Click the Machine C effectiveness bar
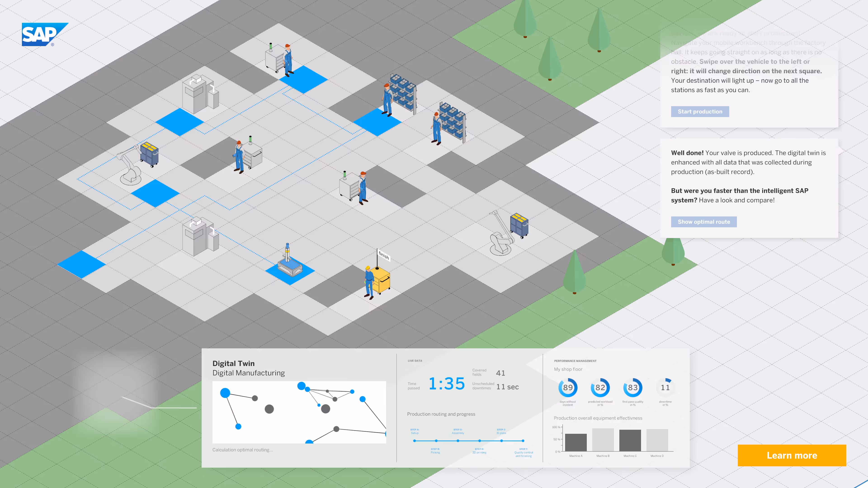868x488 pixels. click(630, 440)
